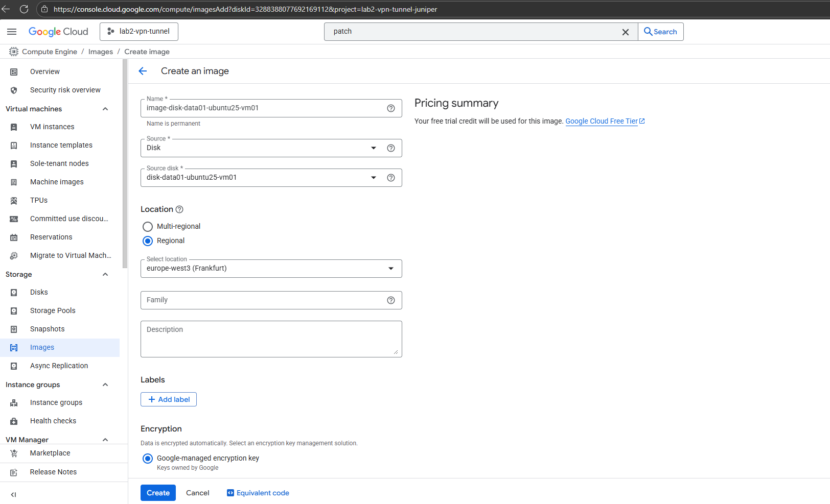This screenshot has width=830, height=504.
Task: Open the Select location dropdown
Action: (271, 269)
